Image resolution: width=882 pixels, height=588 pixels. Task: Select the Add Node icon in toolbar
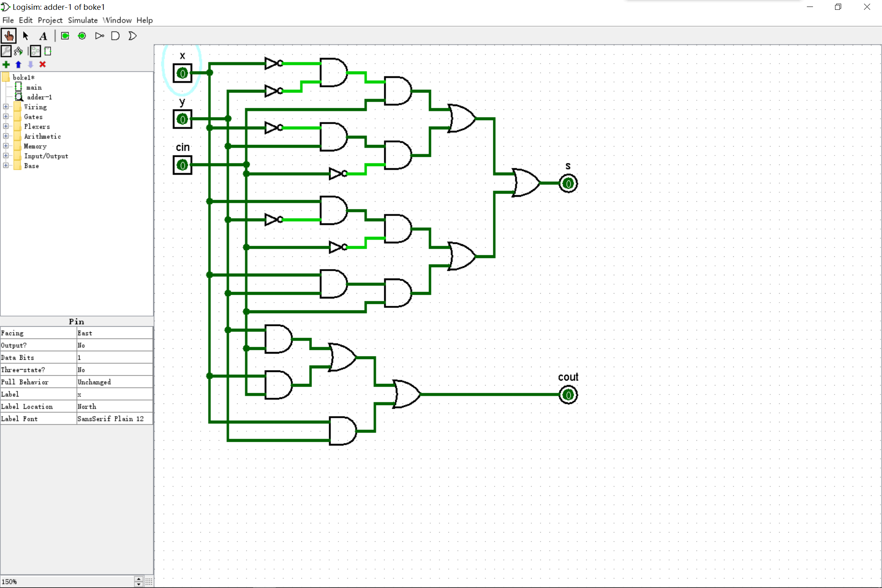[6, 64]
